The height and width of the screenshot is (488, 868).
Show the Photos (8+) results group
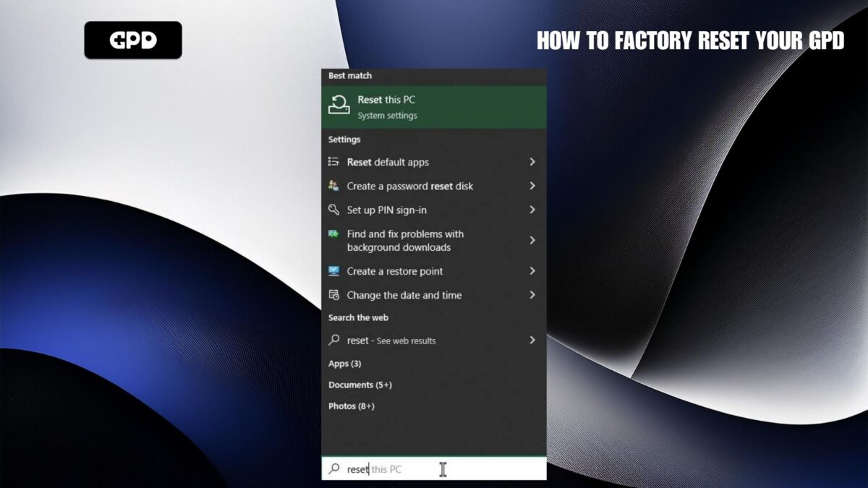coord(352,406)
